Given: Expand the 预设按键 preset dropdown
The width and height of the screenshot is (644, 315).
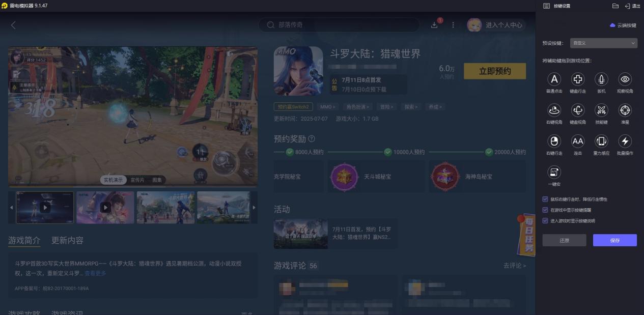Looking at the screenshot, I should tap(603, 43).
